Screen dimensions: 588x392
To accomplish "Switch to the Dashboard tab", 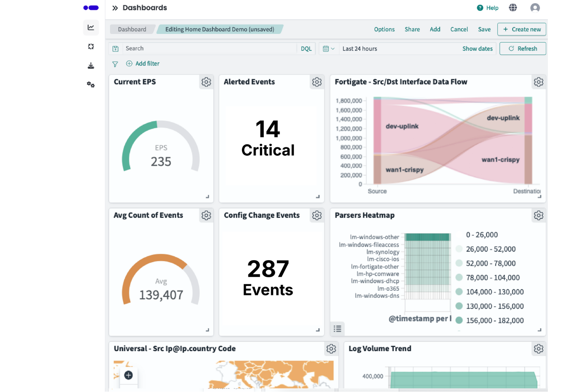I will pyautogui.click(x=132, y=29).
